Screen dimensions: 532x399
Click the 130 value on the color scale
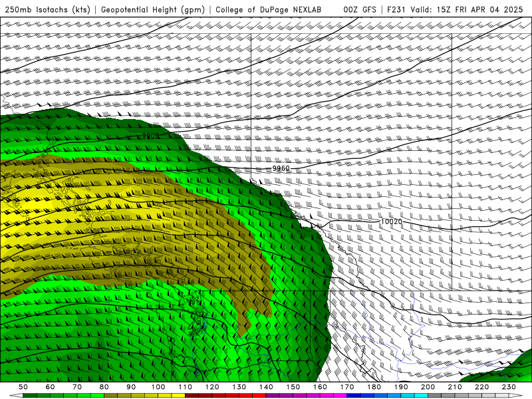click(239, 387)
